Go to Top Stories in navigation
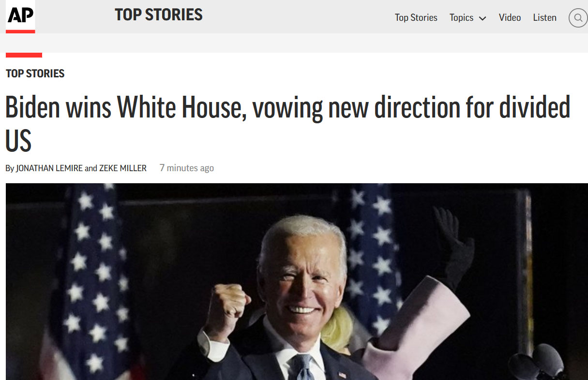Screen dimensions: 588x380 416,18
